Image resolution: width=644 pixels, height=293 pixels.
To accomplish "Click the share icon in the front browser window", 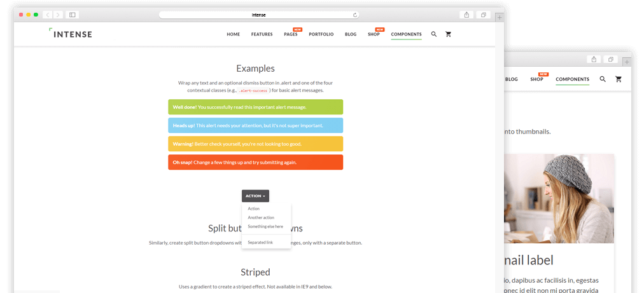I will tap(466, 15).
